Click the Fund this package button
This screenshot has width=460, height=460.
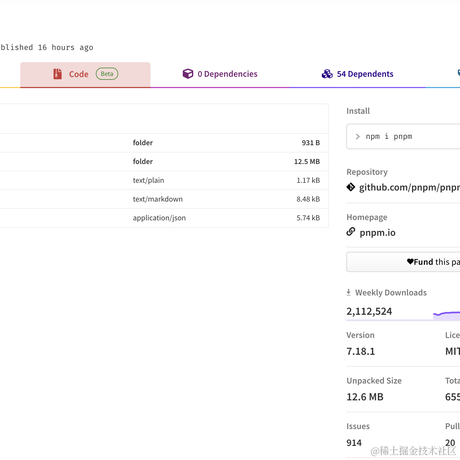pos(403,262)
